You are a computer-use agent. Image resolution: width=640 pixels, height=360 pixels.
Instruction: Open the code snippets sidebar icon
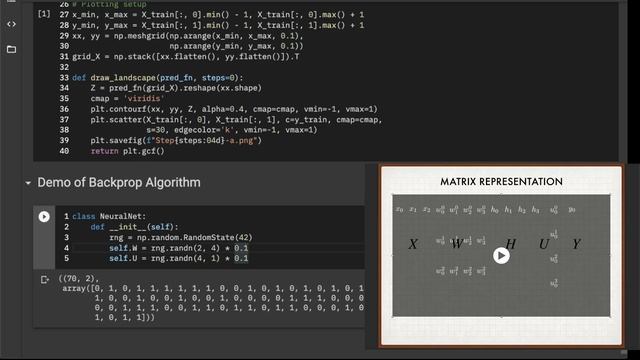[x=11, y=24]
